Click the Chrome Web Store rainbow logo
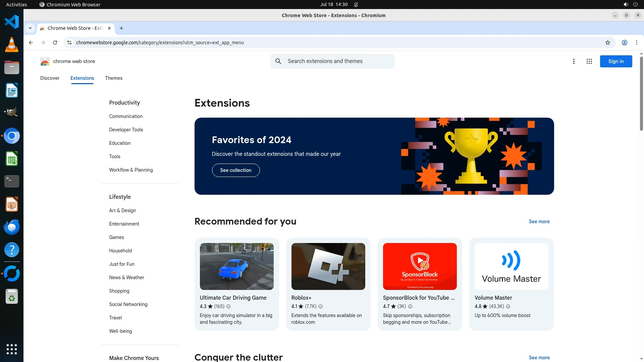This screenshot has height=362, width=644. [45, 61]
